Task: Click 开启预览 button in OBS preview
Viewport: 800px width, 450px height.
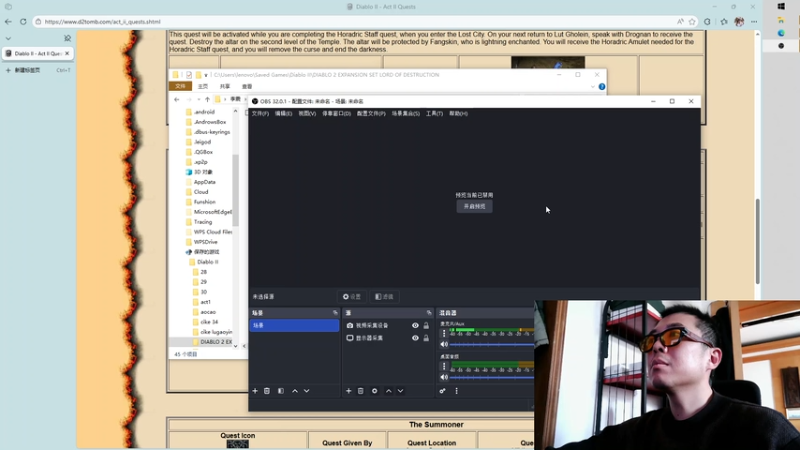Action: [x=474, y=207]
